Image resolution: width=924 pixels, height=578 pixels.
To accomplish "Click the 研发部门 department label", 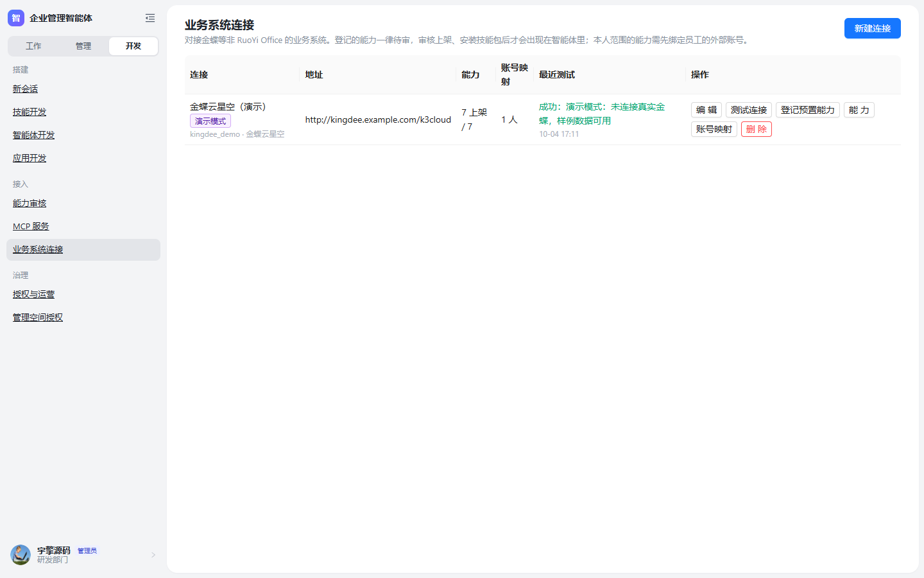I will pos(53,560).
